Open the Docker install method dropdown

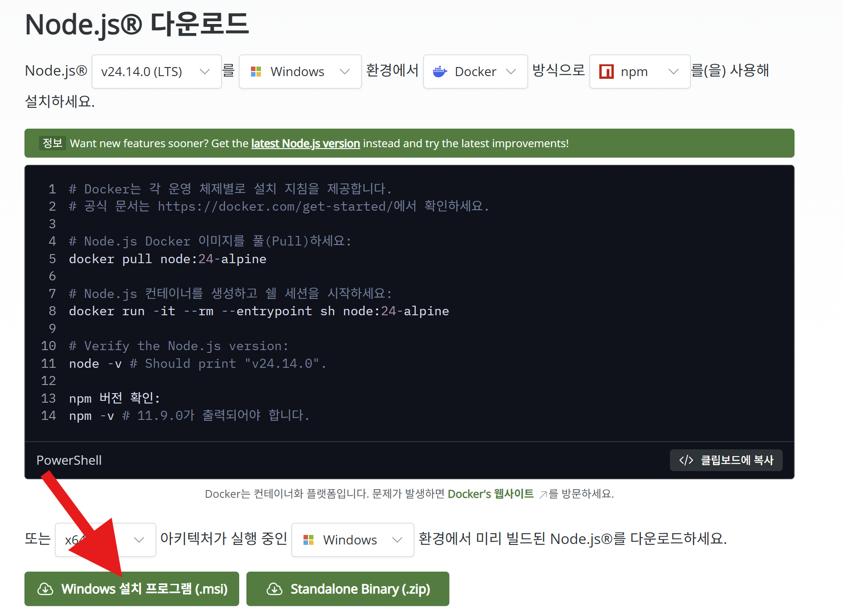tap(475, 72)
